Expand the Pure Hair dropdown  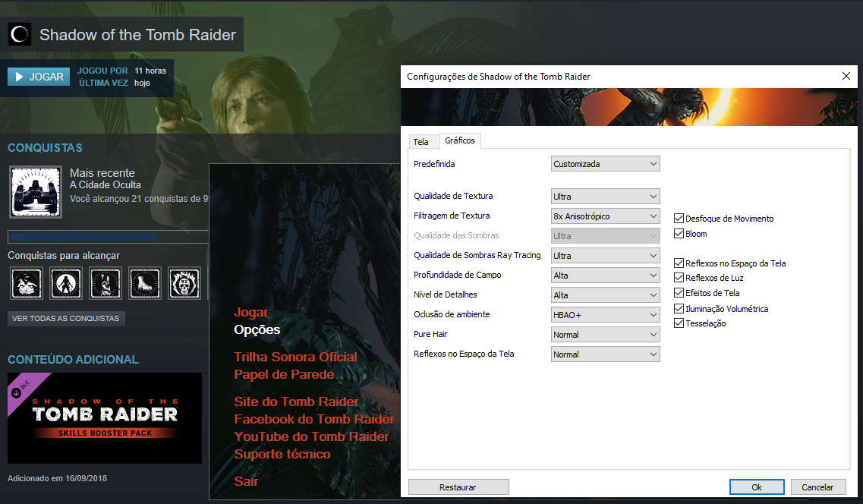606,335
